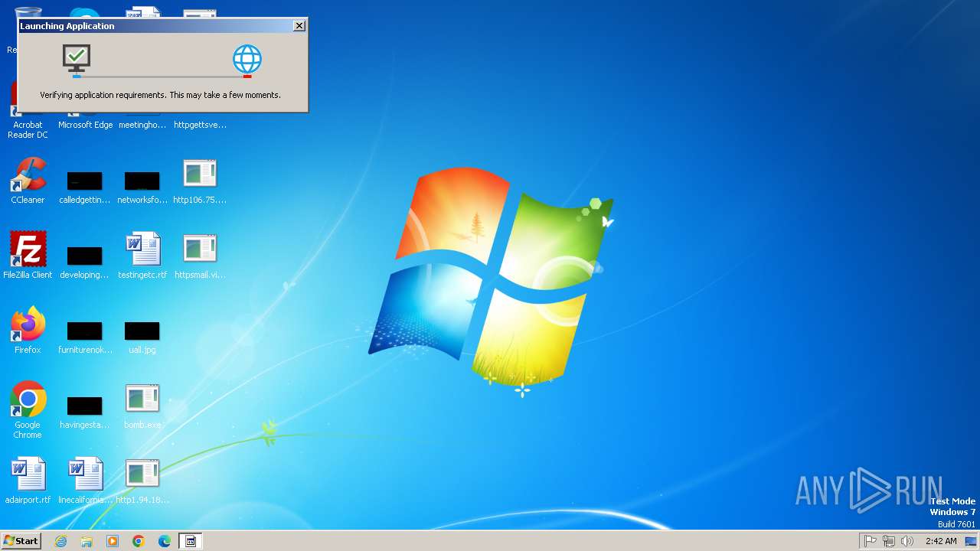The height and width of the screenshot is (551, 980).
Task: Click the 'Verifying application requirements' message
Action: [160, 95]
